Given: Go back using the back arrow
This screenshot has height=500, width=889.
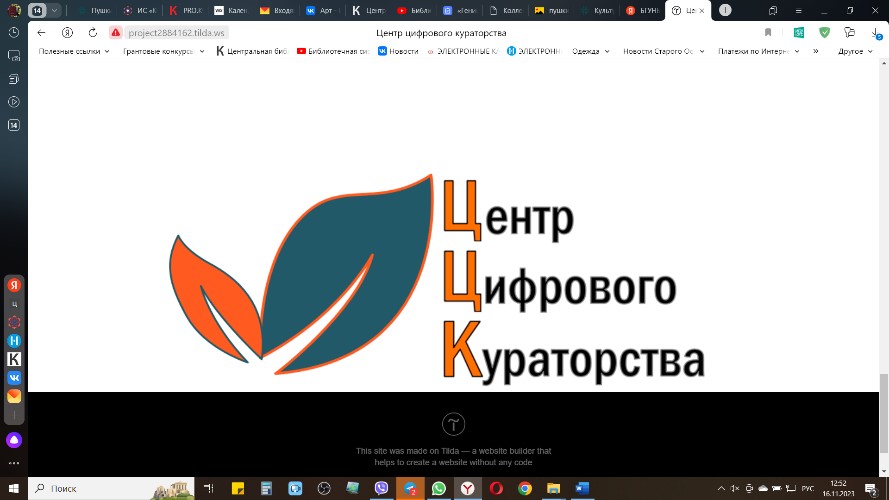Looking at the screenshot, I should pos(41,33).
